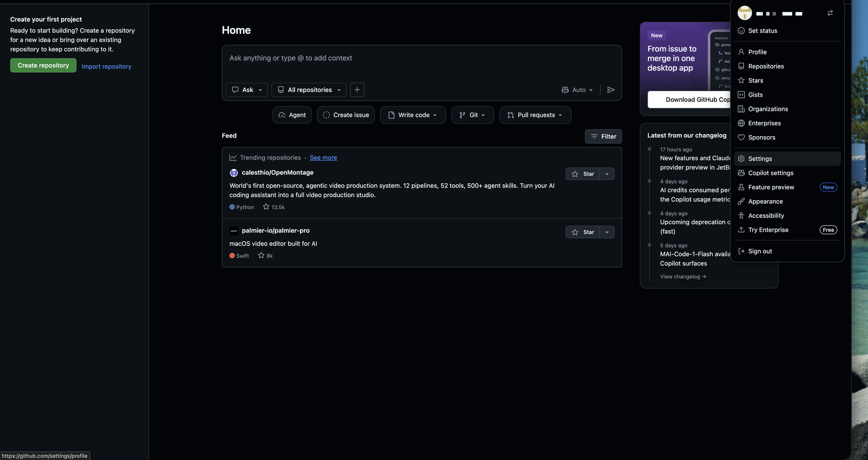868x460 pixels.
Task: Click the switch account arrows icon
Action: [830, 13]
